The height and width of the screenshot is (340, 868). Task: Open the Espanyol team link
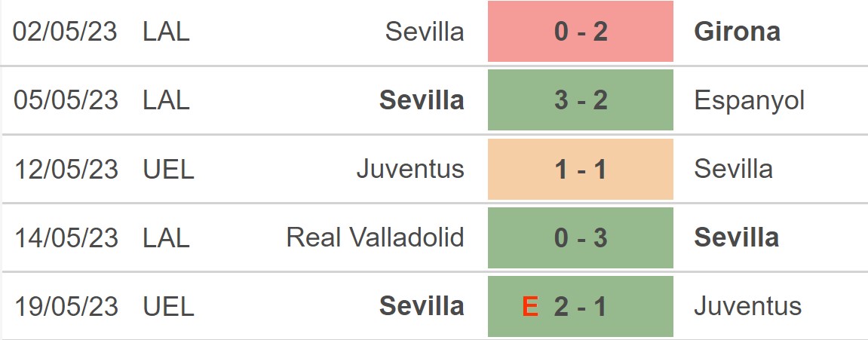pyautogui.click(x=750, y=100)
